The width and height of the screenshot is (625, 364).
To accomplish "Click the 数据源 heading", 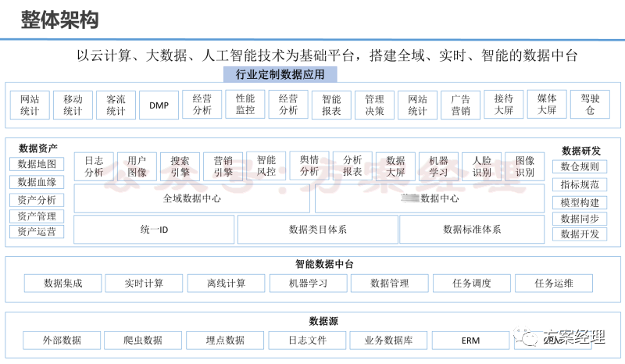I will point(323,321).
